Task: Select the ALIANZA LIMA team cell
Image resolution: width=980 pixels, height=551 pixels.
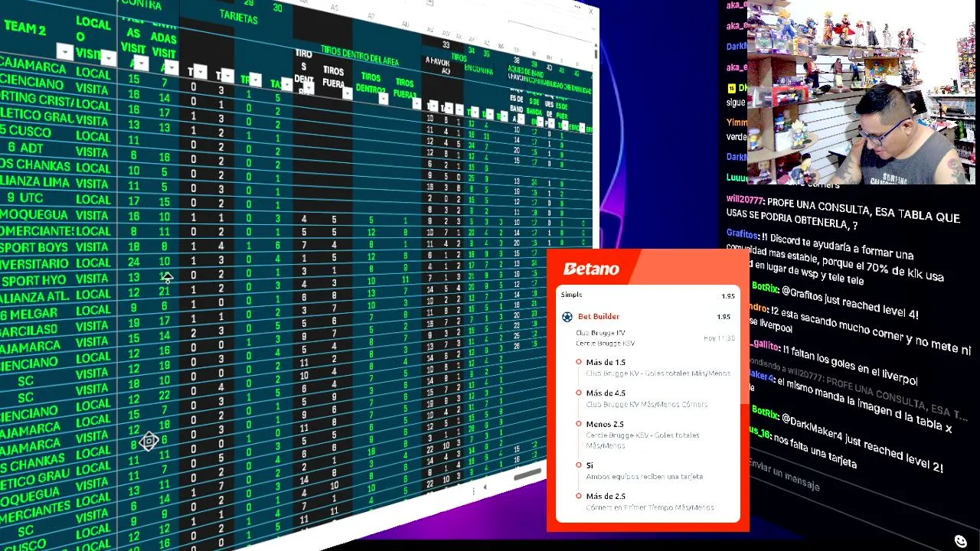Action: click(x=34, y=182)
